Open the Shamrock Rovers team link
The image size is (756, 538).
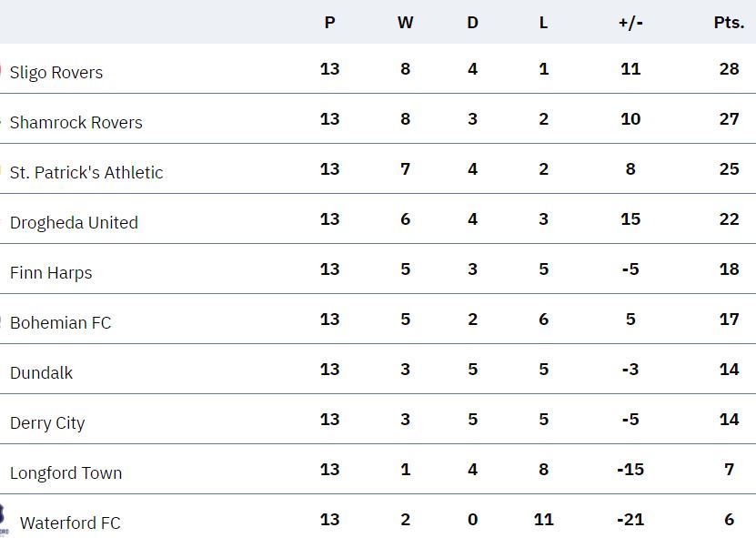pyautogui.click(x=76, y=123)
